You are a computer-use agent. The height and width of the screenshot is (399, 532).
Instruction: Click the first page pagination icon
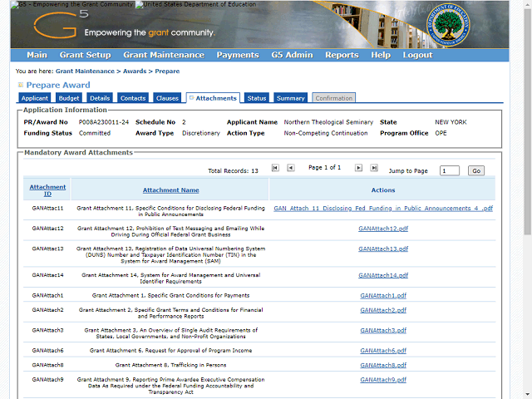pos(275,168)
